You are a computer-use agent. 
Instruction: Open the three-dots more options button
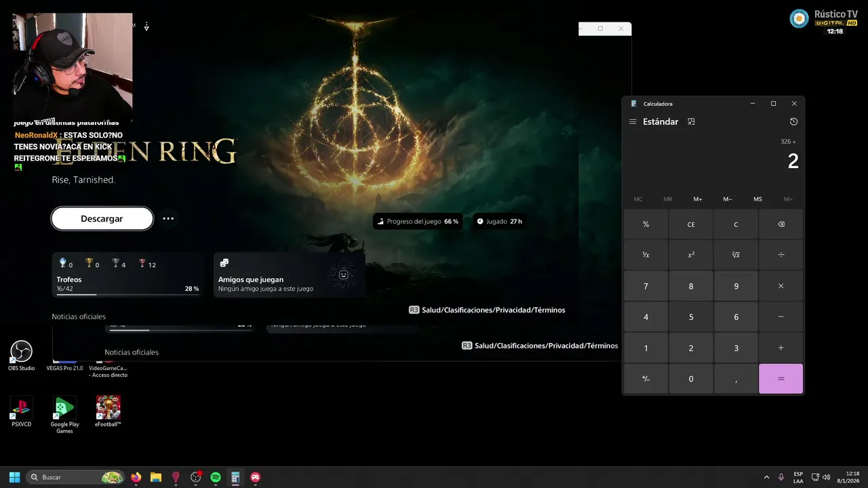(x=168, y=219)
